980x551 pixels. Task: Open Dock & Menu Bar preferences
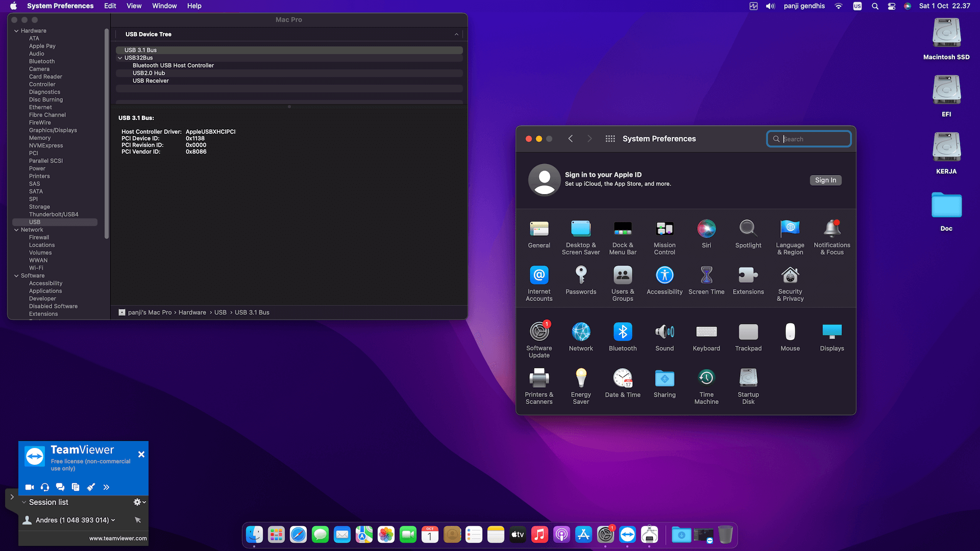click(x=623, y=237)
